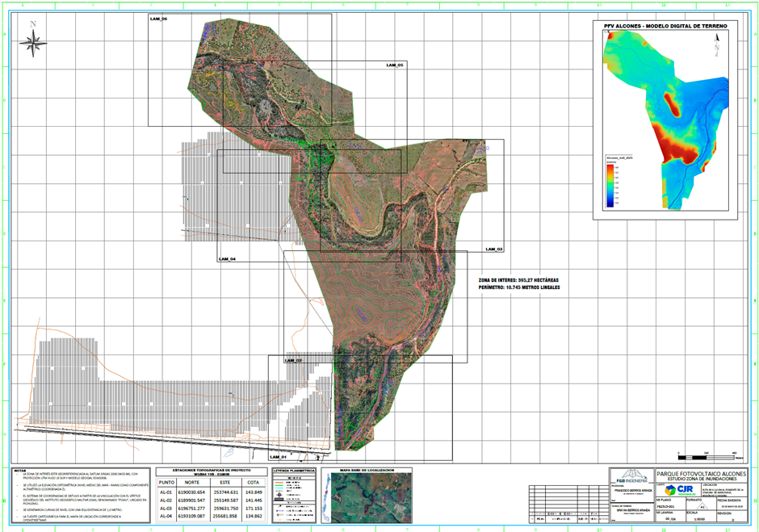759x532 pixels.
Task: Select the LAM_01 sheet label
Action: [279, 457]
